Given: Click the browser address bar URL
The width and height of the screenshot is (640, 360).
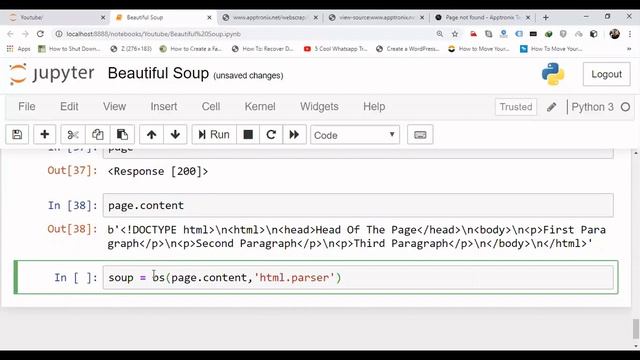Looking at the screenshot, I should click(153, 34).
